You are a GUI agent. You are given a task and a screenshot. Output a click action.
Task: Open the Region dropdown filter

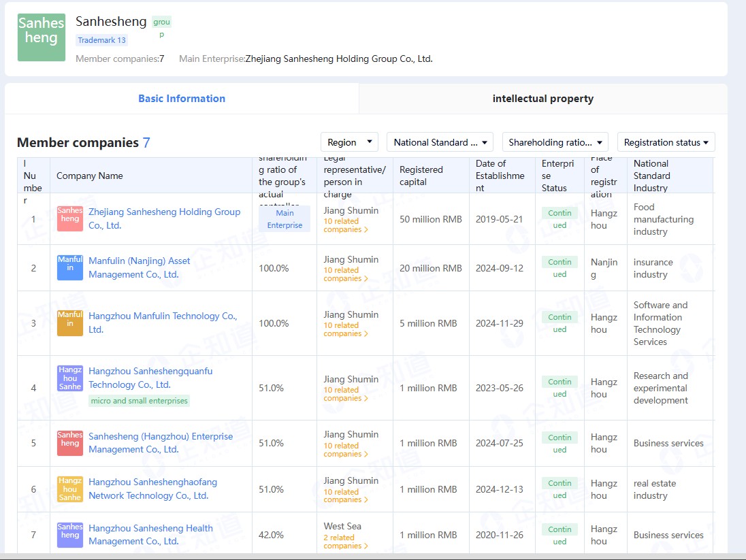point(349,142)
